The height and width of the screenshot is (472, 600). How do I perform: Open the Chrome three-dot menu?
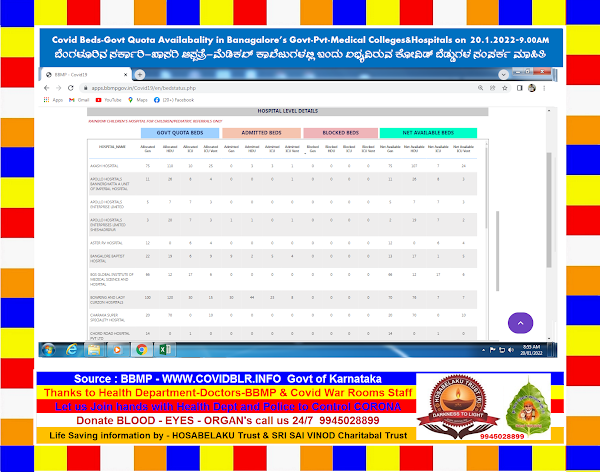tap(544, 88)
